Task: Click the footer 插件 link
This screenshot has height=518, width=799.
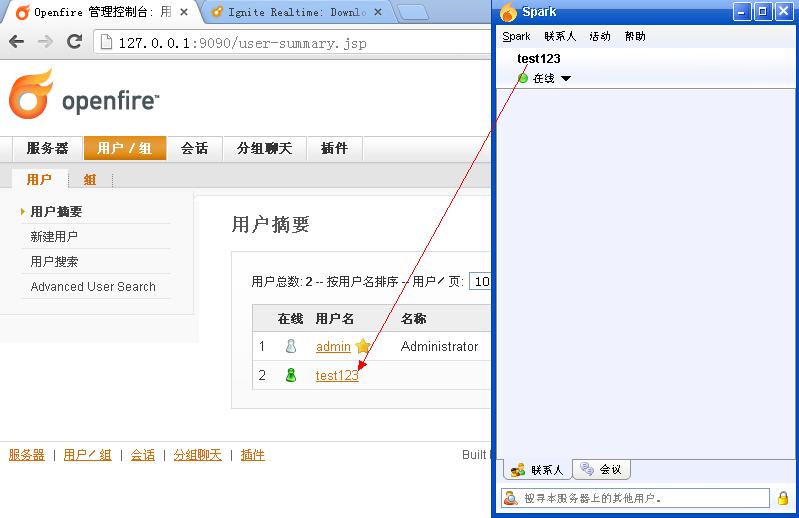Action: click(x=253, y=455)
